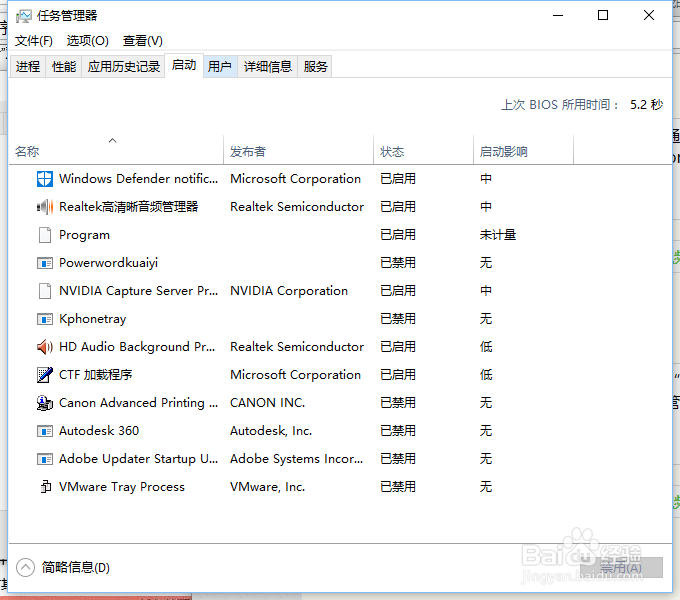Click the 5.2 秒 BIOS time value
This screenshot has width=680, height=600.
coord(646,104)
